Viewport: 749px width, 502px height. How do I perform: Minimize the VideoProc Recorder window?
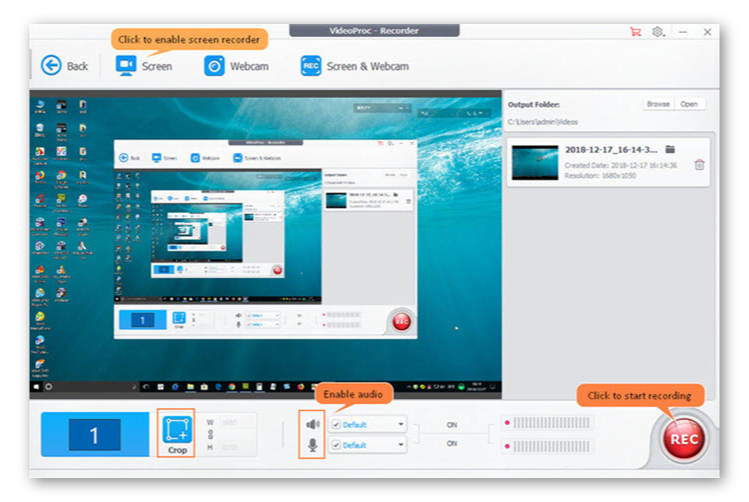[x=683, y=32]
